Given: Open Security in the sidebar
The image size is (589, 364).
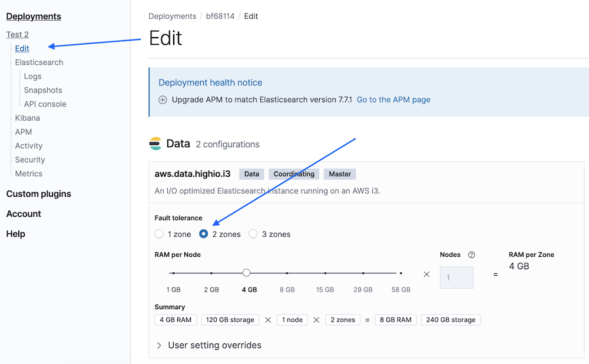Looking at the screenshot, I should click(30, 160).
